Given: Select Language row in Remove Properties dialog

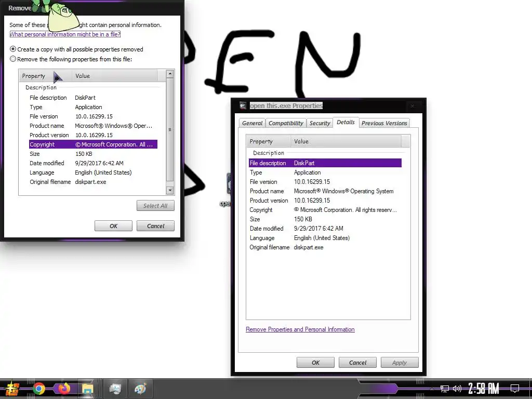Looking at the screenshot, I should pyautogui.click(x=93, y=172).
